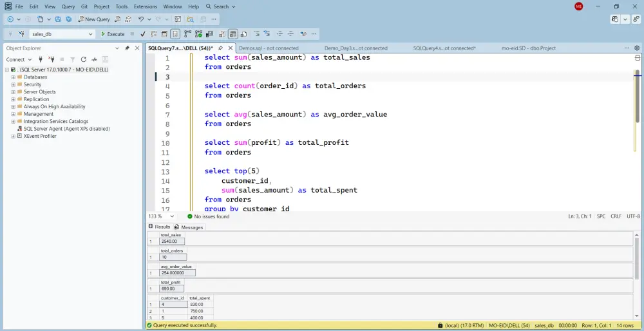Open the File menu
Screen dimensions: 644x331
click(x=19, y=6)
